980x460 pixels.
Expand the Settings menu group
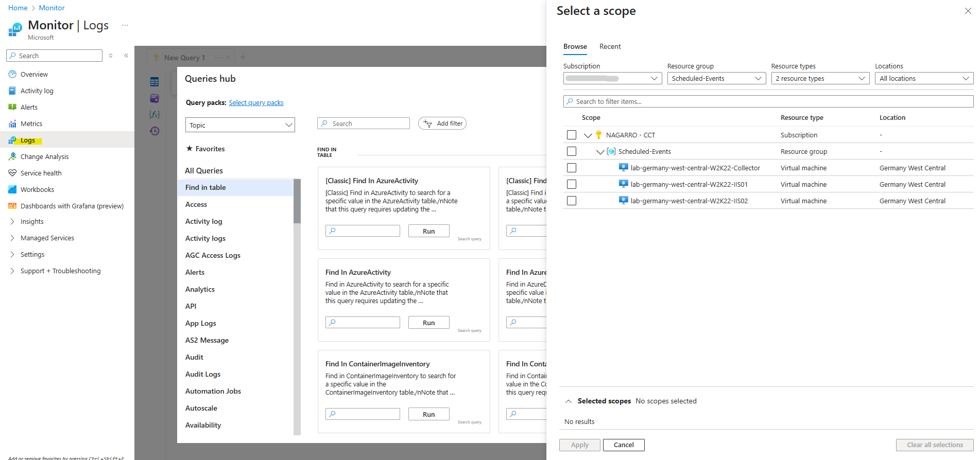(12, 254)
